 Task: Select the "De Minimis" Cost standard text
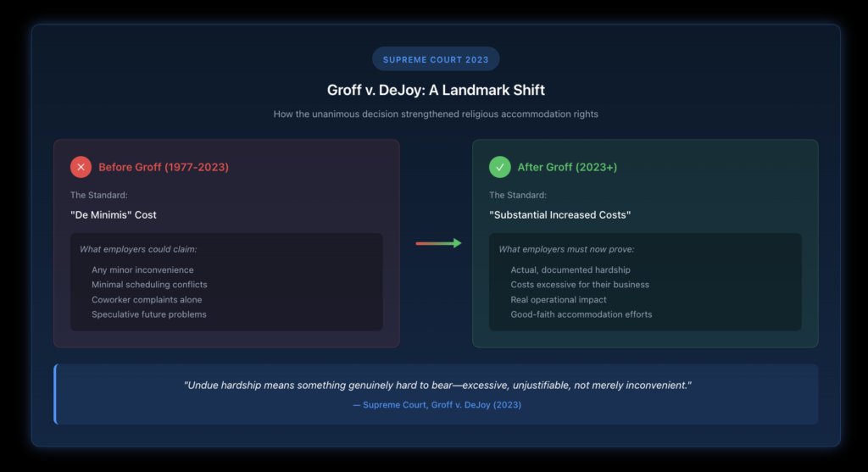coord(113,215)
